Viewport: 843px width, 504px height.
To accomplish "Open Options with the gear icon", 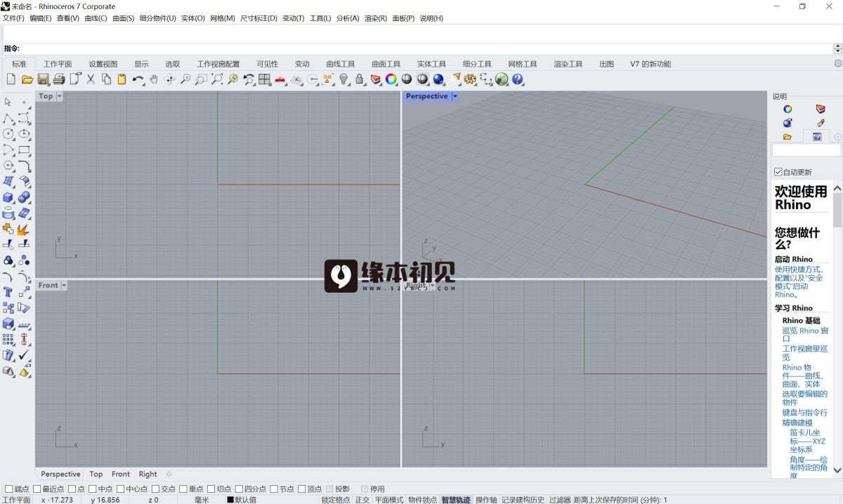I will coord(470,79).
